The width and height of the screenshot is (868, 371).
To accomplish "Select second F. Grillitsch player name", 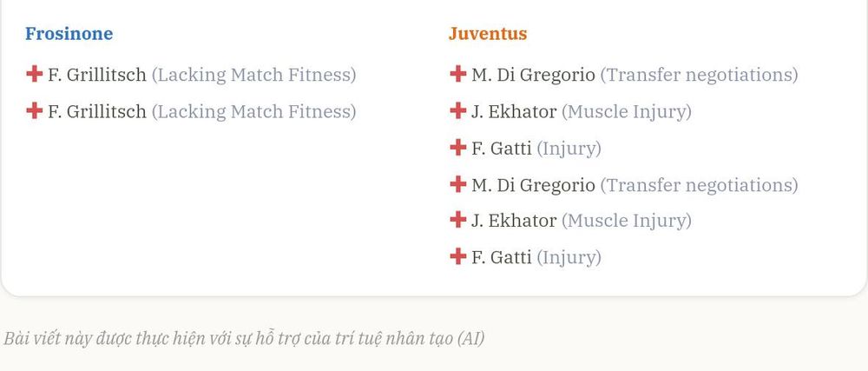I will [x=97, y=112].
